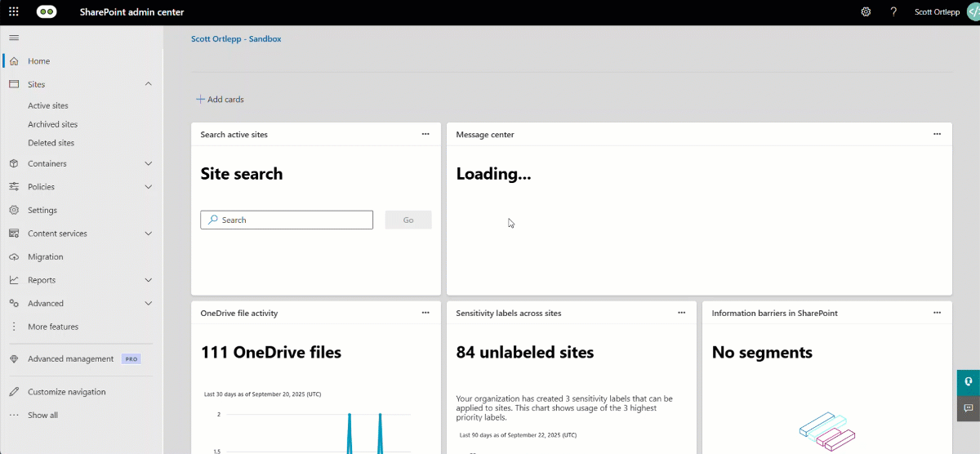Click the 111 OneDrive files heading
This screenshot has width=980, height=454.
point(271,353)
